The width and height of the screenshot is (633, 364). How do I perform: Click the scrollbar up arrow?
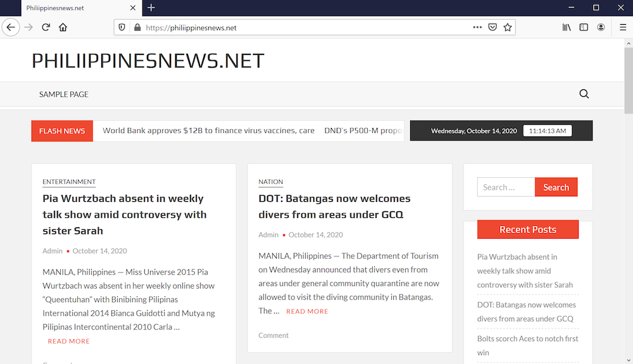tap(629, 43)
